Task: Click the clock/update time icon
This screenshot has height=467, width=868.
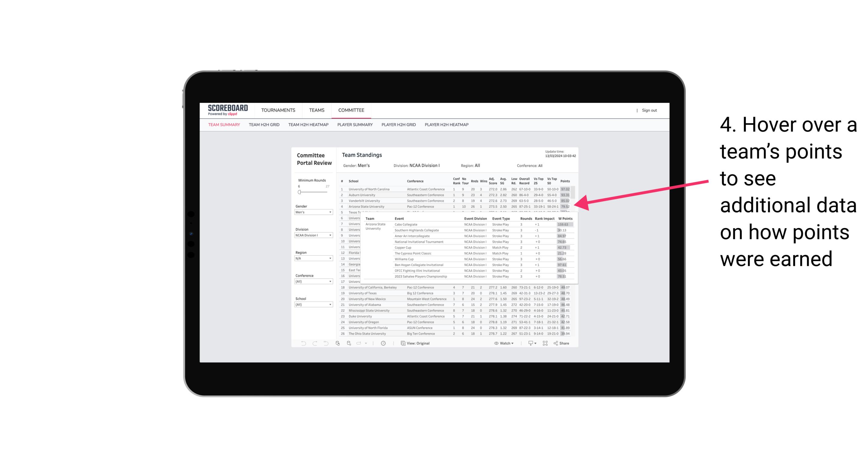Action: coord(383,343)
